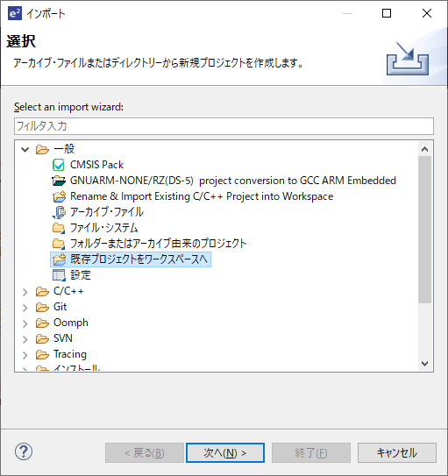The height and width of the screenshot is (476, 448).
Task: Click the 一般 open folder icon
Action: [x=42, y=149]
